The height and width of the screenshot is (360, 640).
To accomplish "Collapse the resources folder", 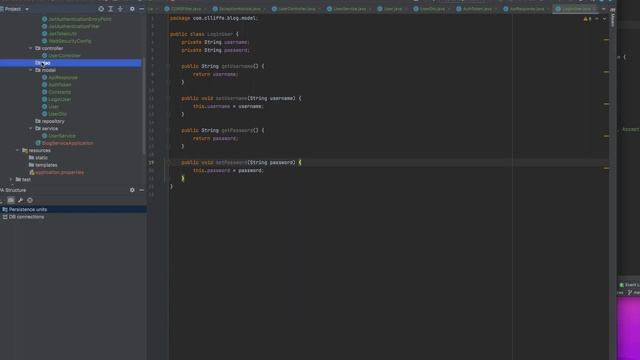I will pyautogui.click(x=18, y=150).
